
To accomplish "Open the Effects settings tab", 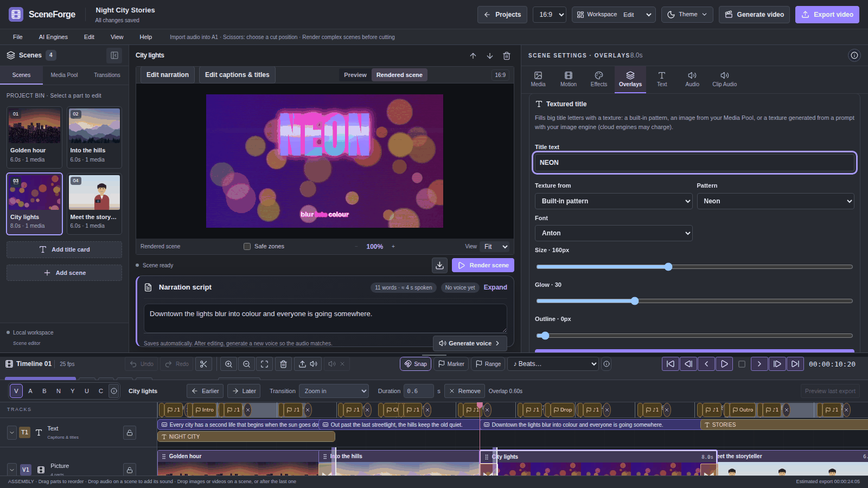I will tap(599, 79).
